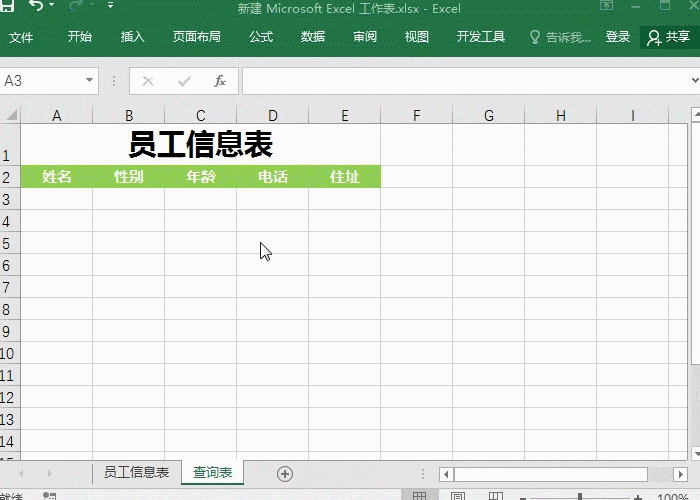Select the 审阅 ribbon tab
The image size is (700, 500).
pyautogui.click(x=365, y=37)
